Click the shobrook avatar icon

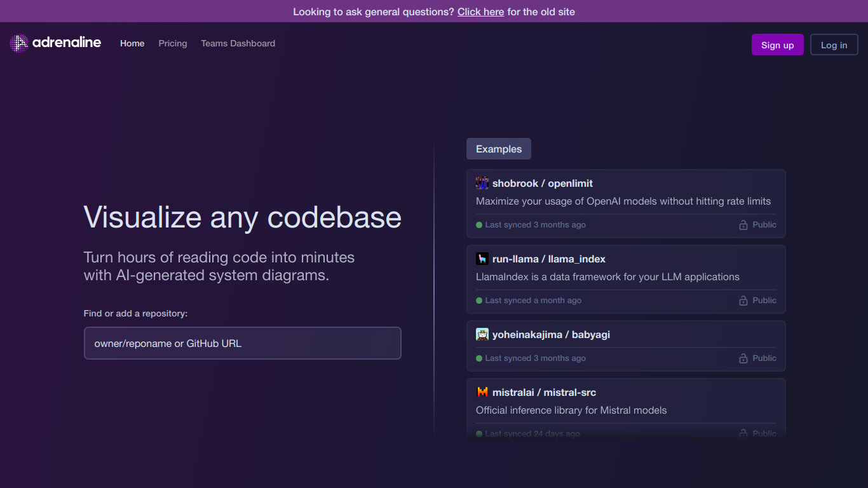pyautogui.click(x=482, y=183)
